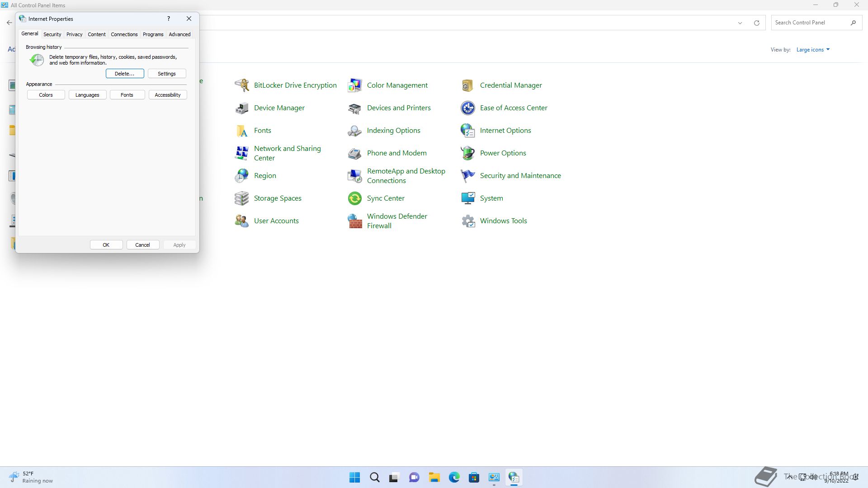868x488 pixels.
Task: Open Internet Options icon in Control Panel
Action: click(468, 130)
